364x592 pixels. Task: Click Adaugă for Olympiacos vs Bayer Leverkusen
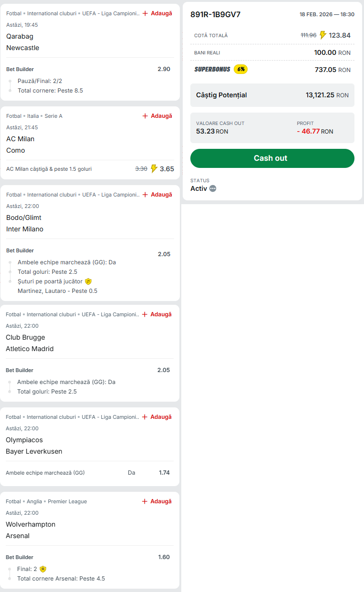point(156,417)
